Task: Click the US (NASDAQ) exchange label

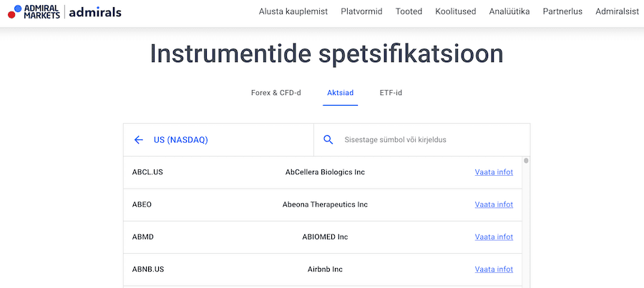Action: pos(180,140)
